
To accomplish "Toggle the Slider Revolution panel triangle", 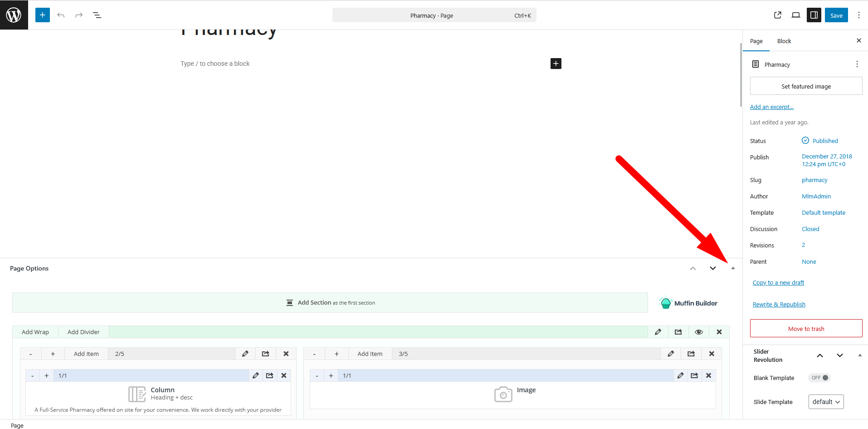I will [x=860, y=355].
